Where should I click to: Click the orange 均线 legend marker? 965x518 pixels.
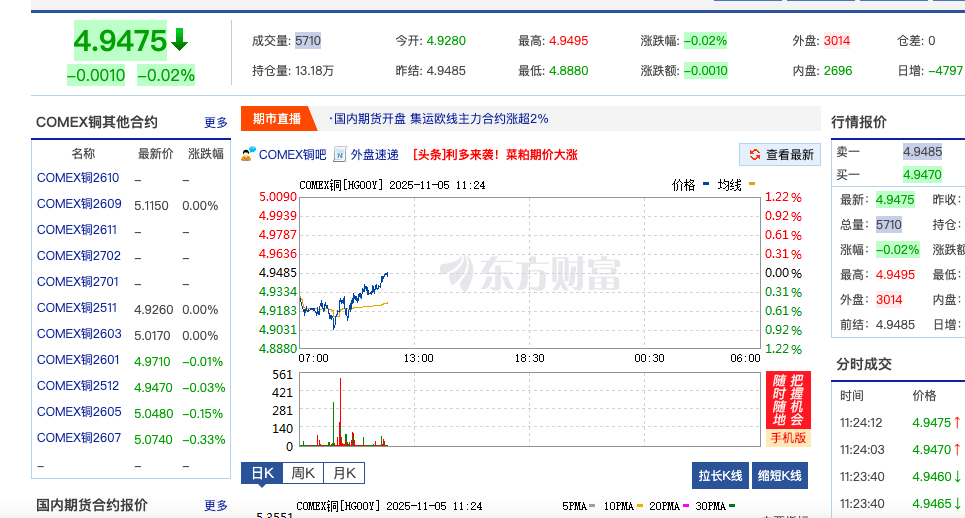click(751, 183)
